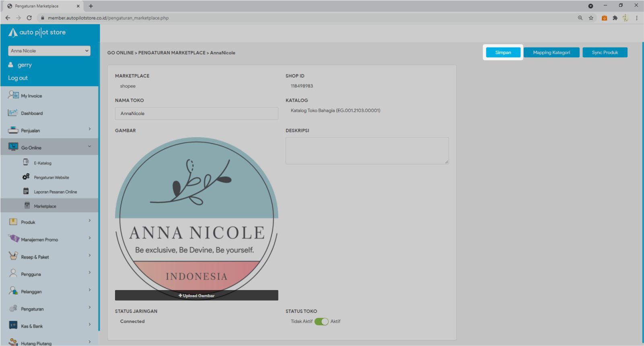Click the Simpan button
Viewport: 644px width, 346px height.
point(503,52)
